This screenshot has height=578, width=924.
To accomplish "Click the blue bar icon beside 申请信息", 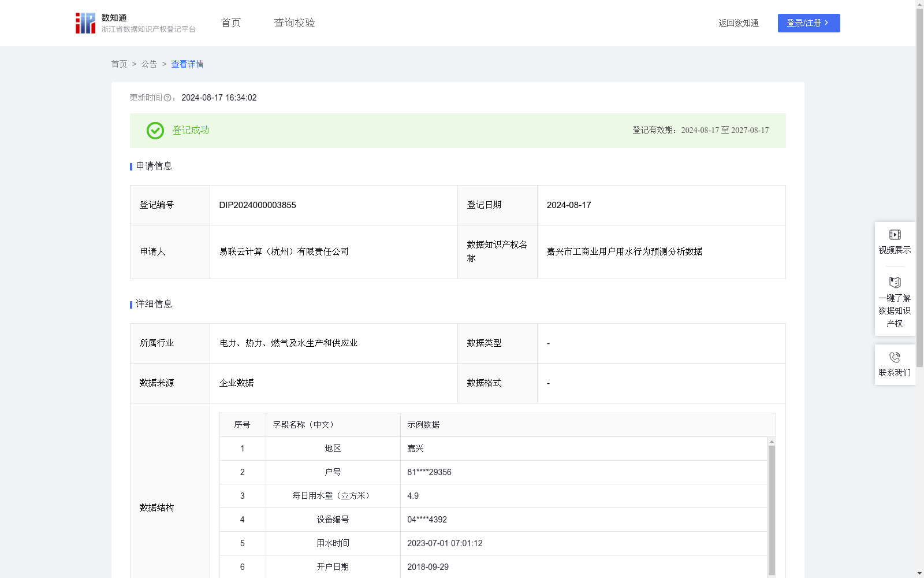I will (x=131, y=166).
